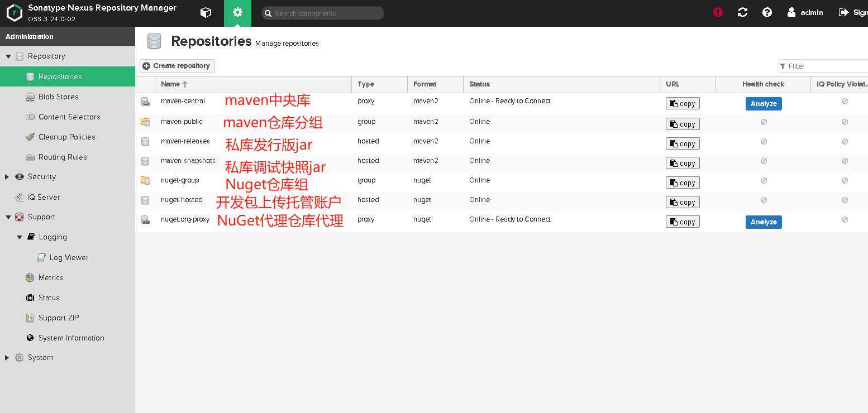Click the nuget-group folder icon
Viewport: 868px width, 413px height.
point(145,180)
